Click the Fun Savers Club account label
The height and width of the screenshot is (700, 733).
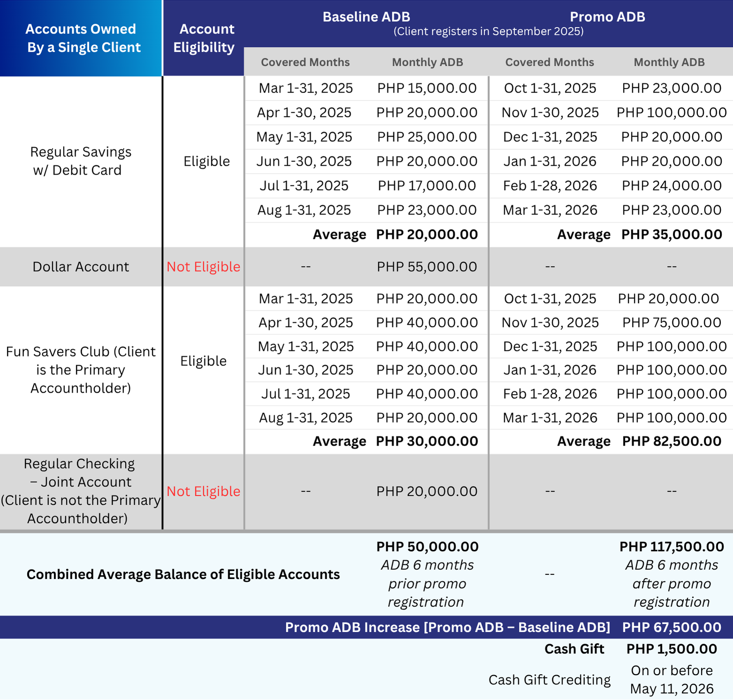coord(81,370)
